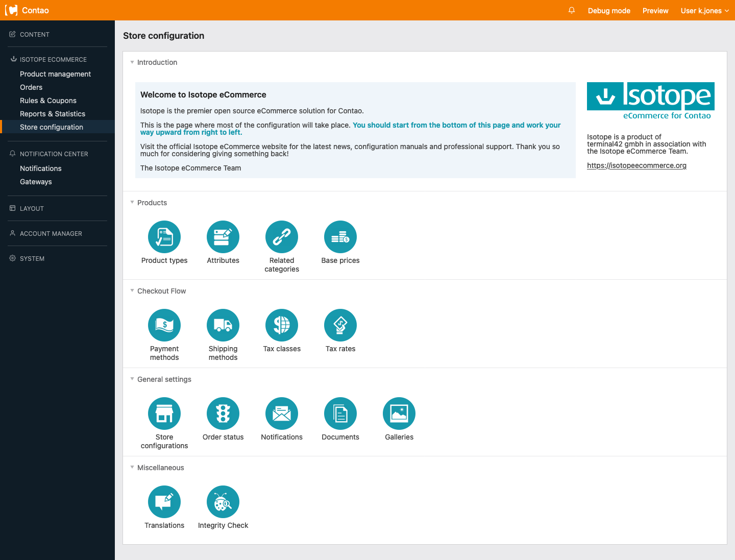
Task: Open the Notifications envelope icon
Action: (x=282, y=413)
